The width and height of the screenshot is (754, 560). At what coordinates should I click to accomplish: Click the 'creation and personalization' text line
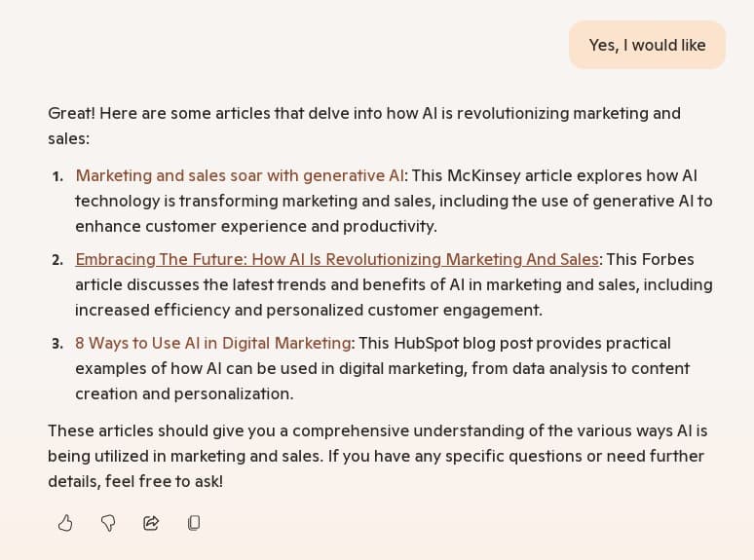point(183,393)
